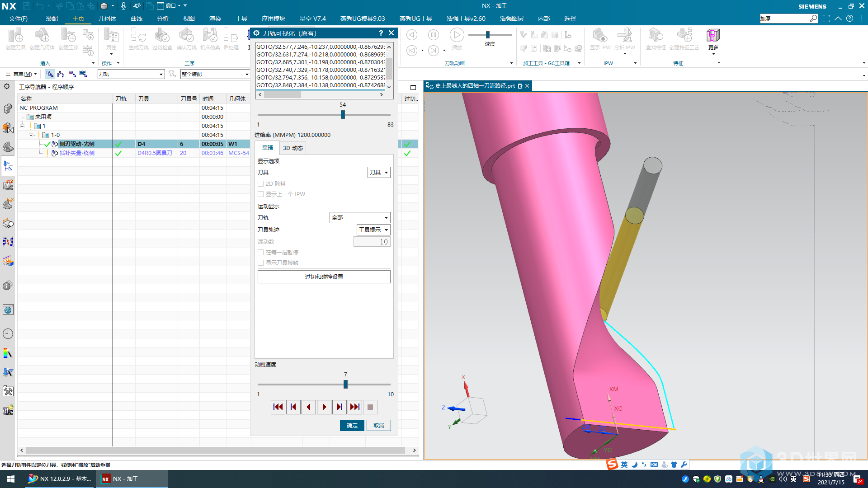This screenshot has width=868, height=488.
Task: Open the 菜单(M) dropdown
Action: (21, 74)
